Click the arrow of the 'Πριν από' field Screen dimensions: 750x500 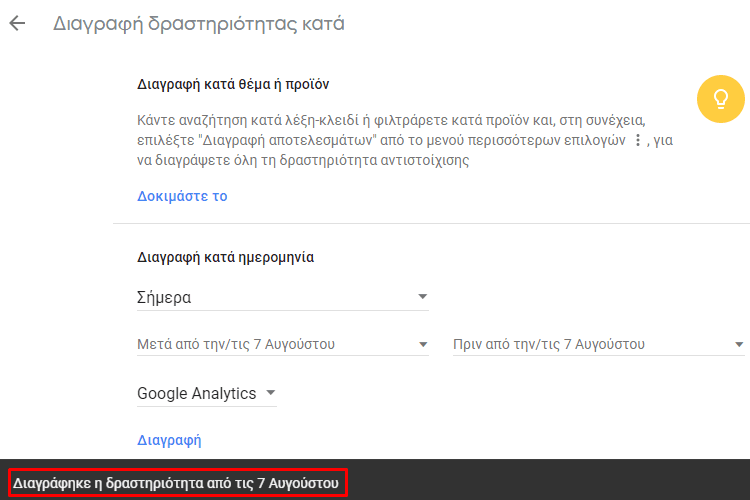(x=739, y=344)
